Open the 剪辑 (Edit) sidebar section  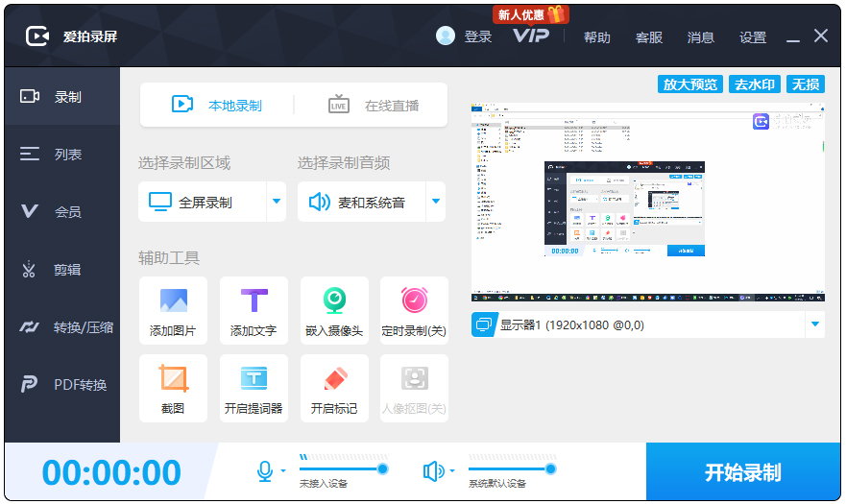click(x=62, y=269)
